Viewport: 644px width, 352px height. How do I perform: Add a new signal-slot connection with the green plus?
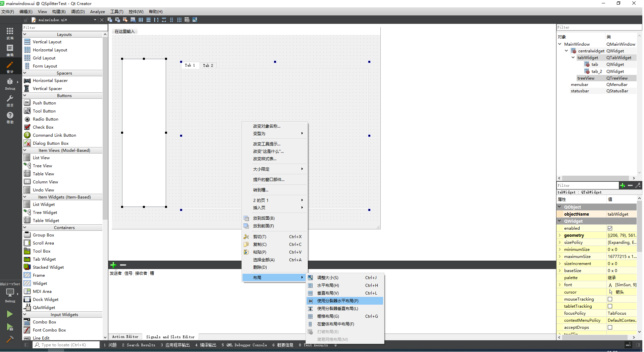(x=113, y=265)
